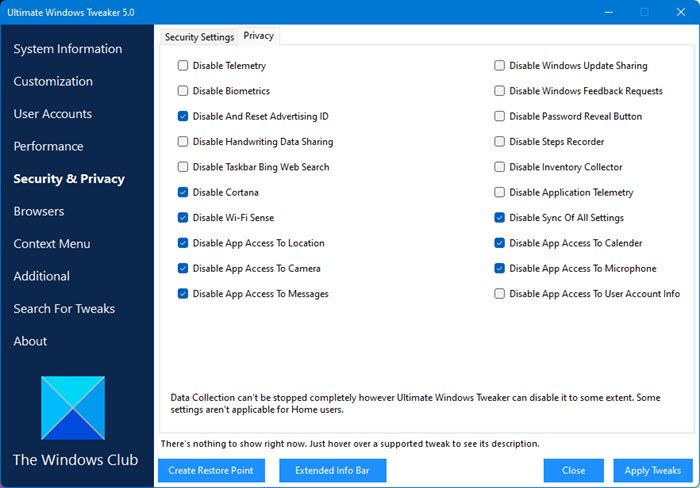The width and height of the screenshot is (700, 488).
Task: Click Apply Tweaks button
Action: (653, 471)
